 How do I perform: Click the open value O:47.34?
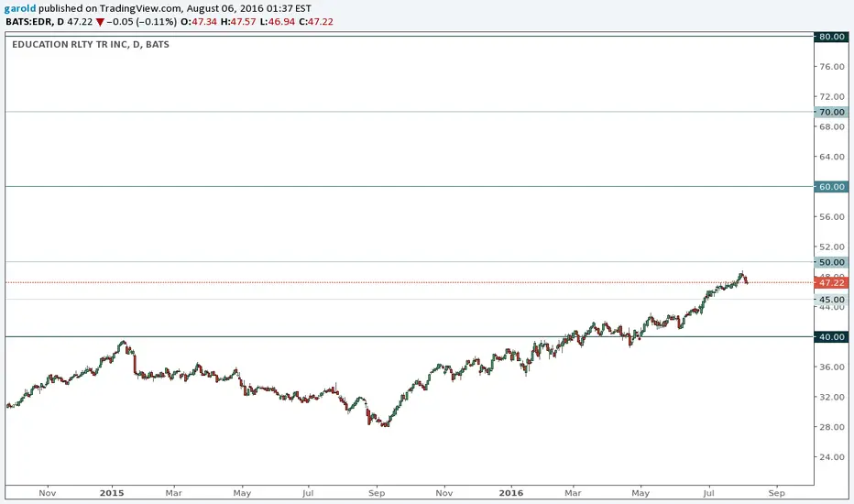(199, 22)
